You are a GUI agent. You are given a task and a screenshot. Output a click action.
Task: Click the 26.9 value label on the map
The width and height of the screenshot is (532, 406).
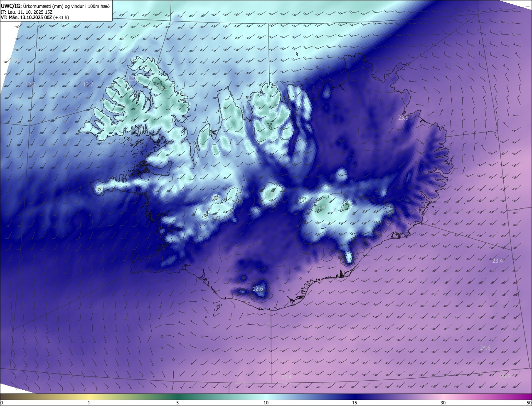click(x=505, y=376)
